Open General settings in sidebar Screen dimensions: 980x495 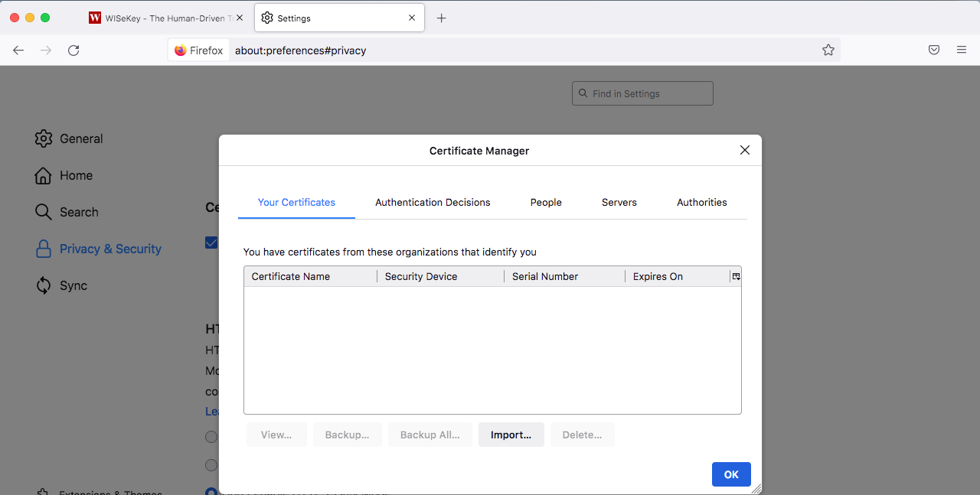click(69, 138)
